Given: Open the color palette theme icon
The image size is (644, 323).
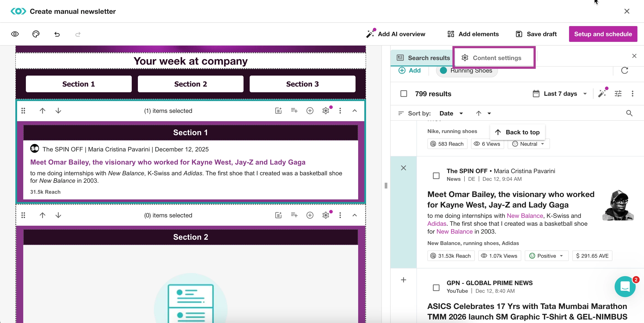Looking at the screenshot, I should coord(36,34).
